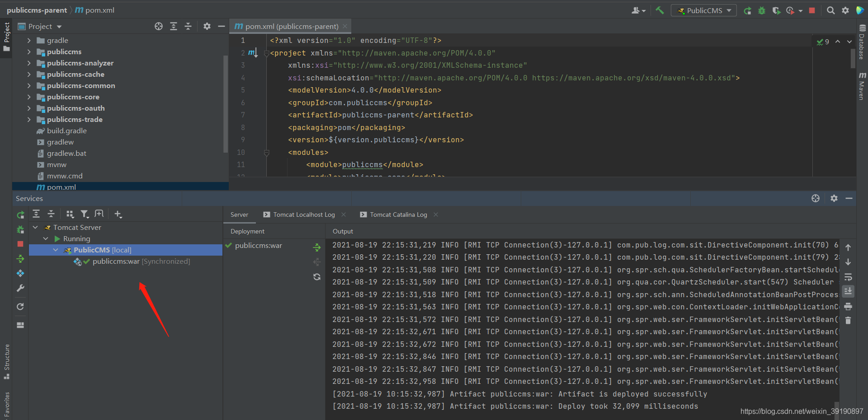Click the colorful plugin logo icon at top-right
868x420 pixels.
860,10
